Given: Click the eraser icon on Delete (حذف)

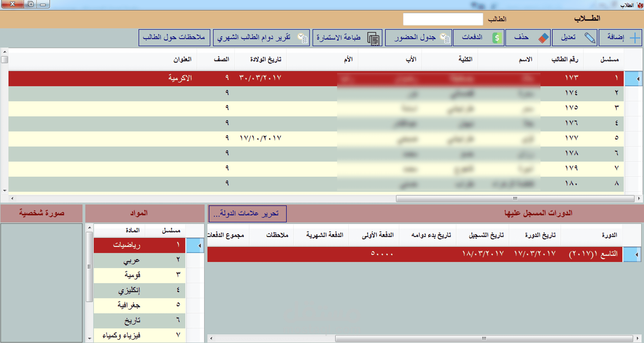Looking at the screenshot, I should tap(543, 38).
